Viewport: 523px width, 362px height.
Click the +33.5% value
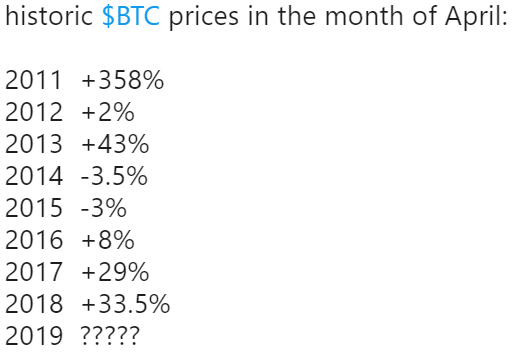(126, 304)
